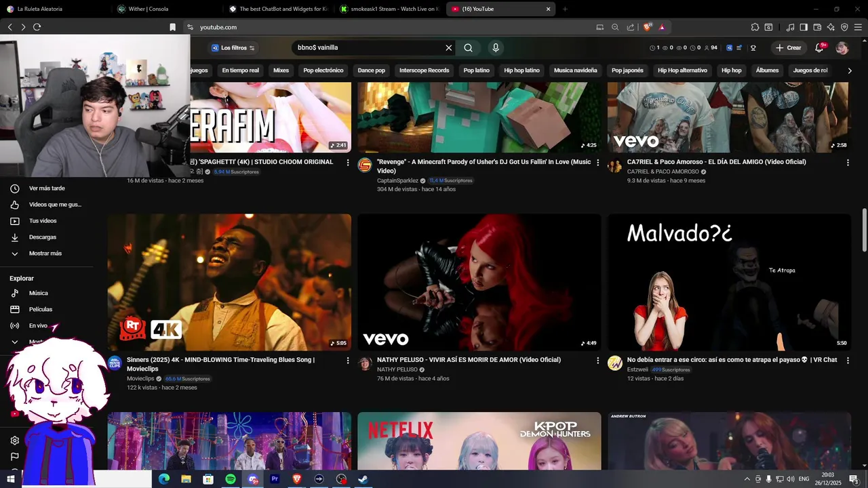Select the 'Interscope Records' chip
The image size is (868, 488).
coord(425,70)
